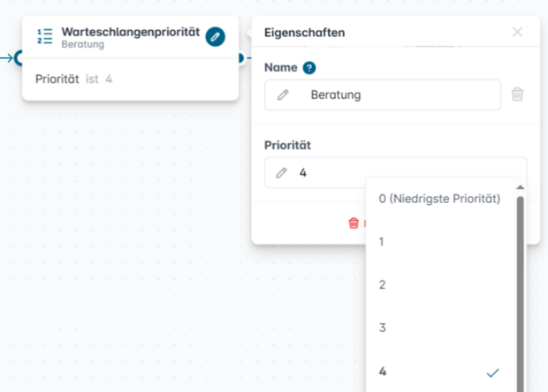Click the checkmark next to priority 4
The height and width of the screenshot is (392, 548).
pos(492,373)
